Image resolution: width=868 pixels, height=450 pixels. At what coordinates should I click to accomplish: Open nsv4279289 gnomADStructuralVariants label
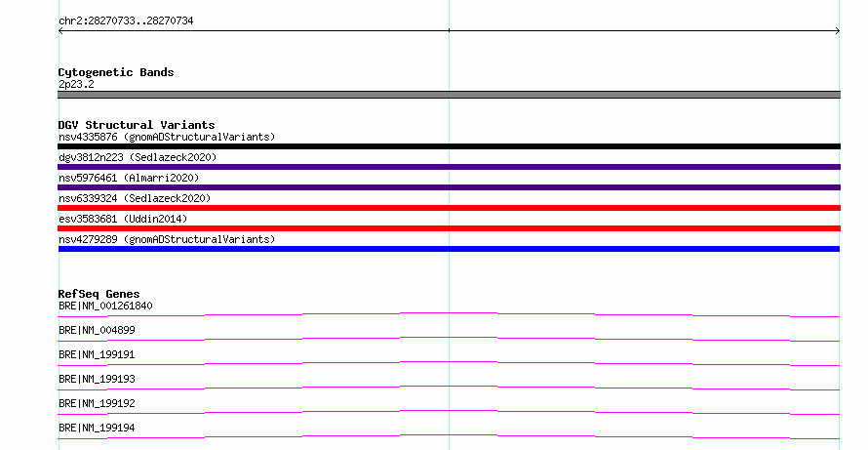[x=167, y=239]
